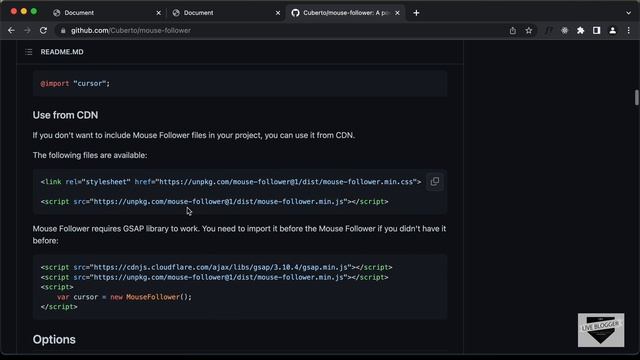Click 'The following files are available' text
This screenshot has height=360, width=640.
pos(90,155)
